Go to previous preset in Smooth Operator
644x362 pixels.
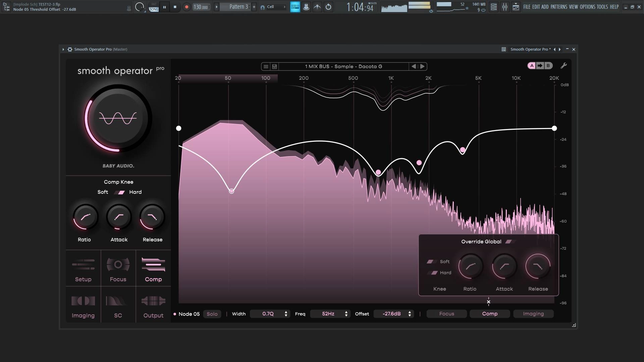[414, 66]
